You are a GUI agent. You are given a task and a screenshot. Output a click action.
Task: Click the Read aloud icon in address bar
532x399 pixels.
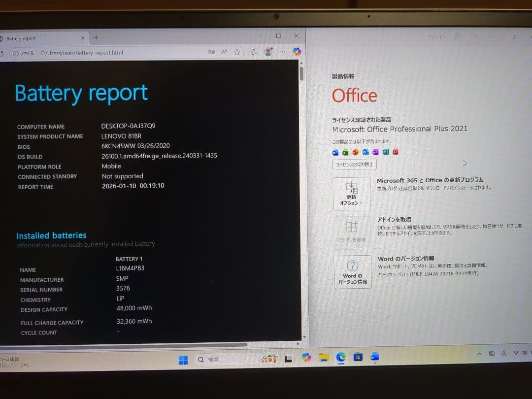coord(224,52)
